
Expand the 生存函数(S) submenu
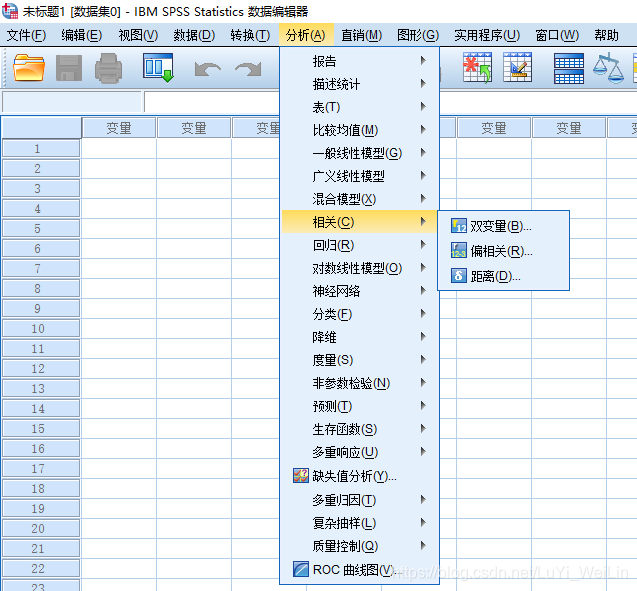(x=360, y=429)
